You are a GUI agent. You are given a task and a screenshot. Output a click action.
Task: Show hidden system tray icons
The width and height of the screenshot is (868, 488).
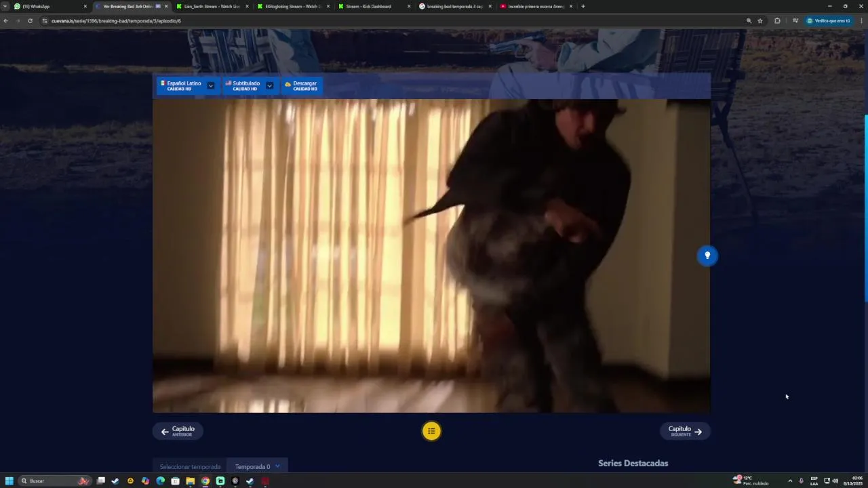790,481
